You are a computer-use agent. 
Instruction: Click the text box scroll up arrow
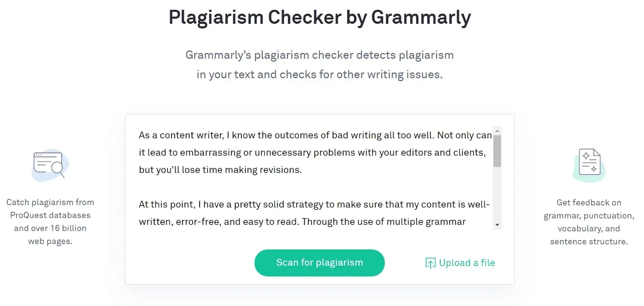point(497,131)
